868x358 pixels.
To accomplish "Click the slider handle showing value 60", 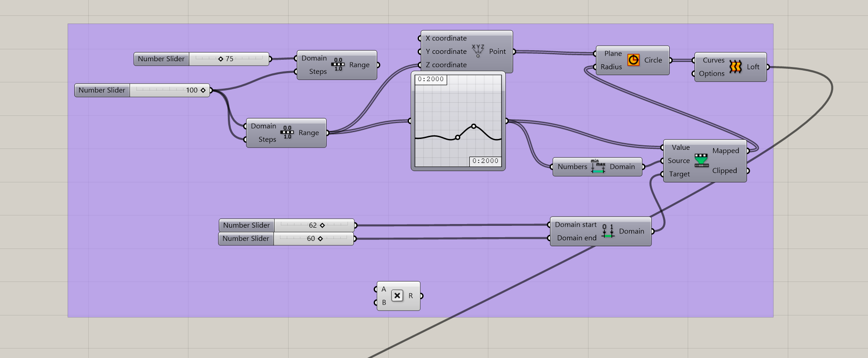I will coord(320,239).
